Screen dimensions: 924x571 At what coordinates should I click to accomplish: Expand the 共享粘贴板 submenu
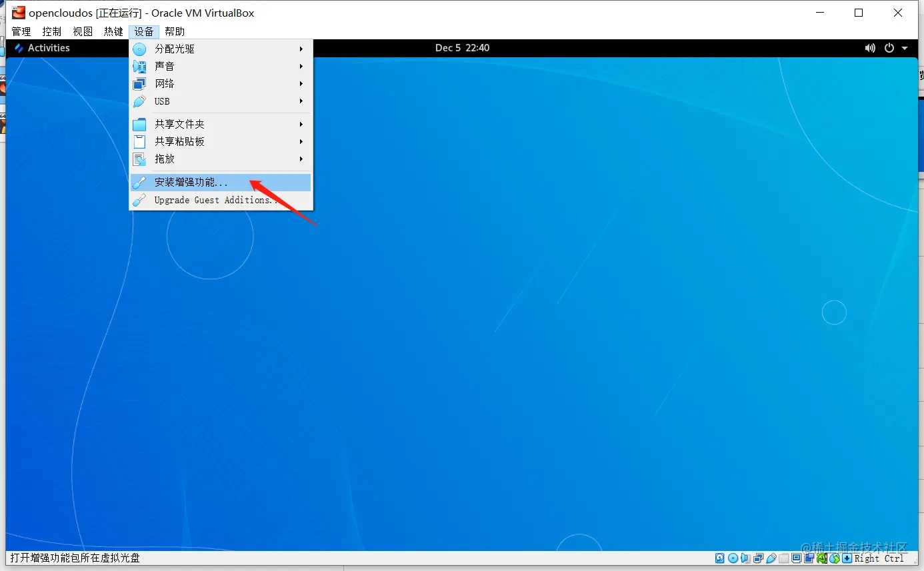point(221,141)
